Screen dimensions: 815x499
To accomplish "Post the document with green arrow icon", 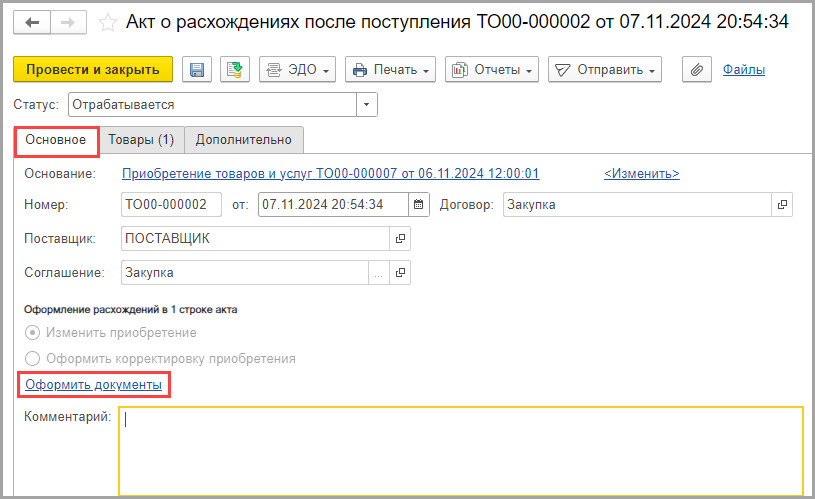I will pyautogui.click(x=235, y=70).
